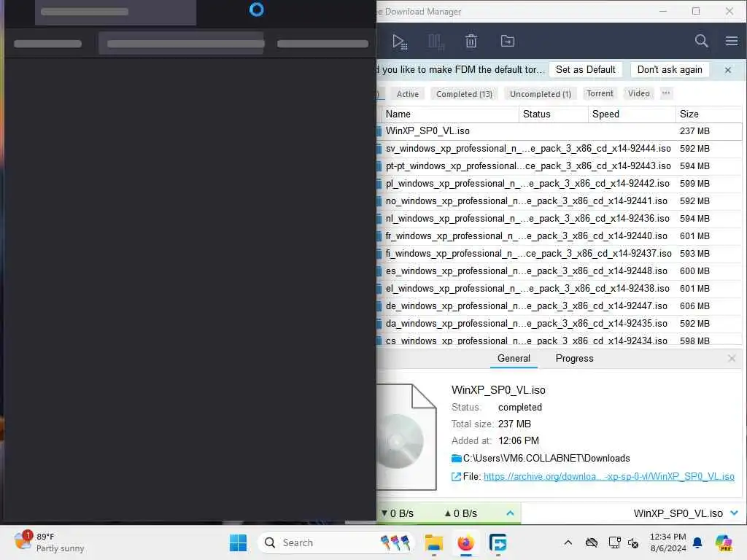Click Set as Default button
This screenshot has width=747, height=560.
(586, 69)
